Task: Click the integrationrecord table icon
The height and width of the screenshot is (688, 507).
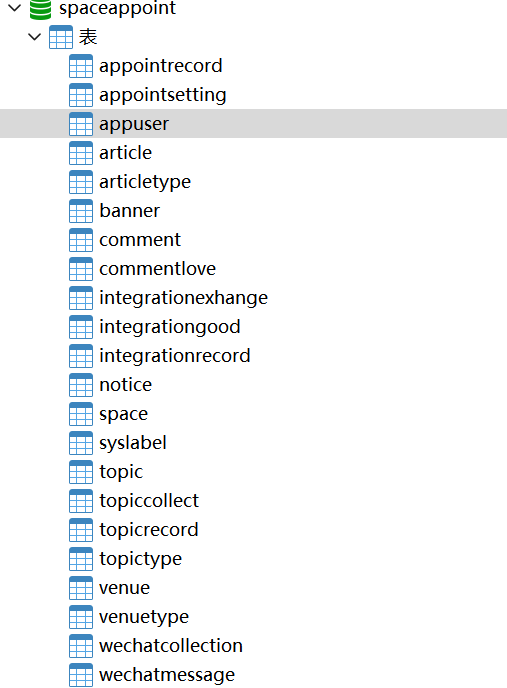Action: point(81,356)
